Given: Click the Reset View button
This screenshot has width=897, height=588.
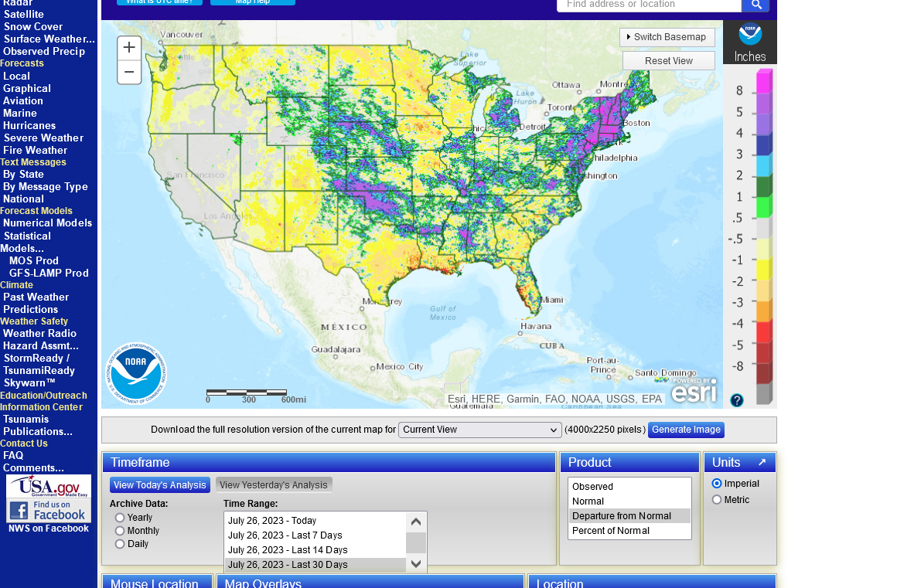Looking at the screenshot, I should coord(669,60).
